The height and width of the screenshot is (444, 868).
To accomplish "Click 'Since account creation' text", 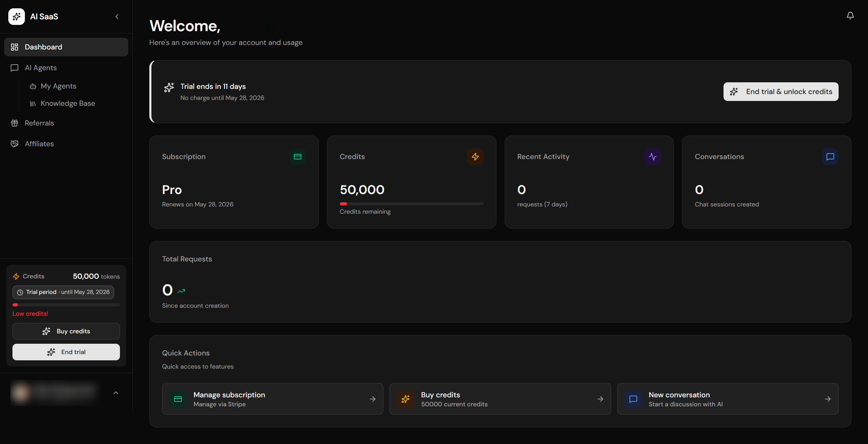I will click(x=195, y=306).
